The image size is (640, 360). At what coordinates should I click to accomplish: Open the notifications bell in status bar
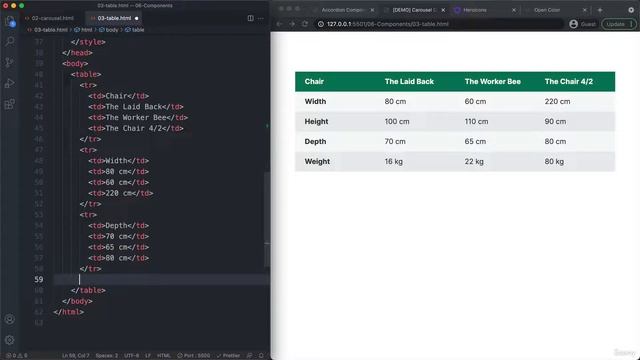pos(261,356)
